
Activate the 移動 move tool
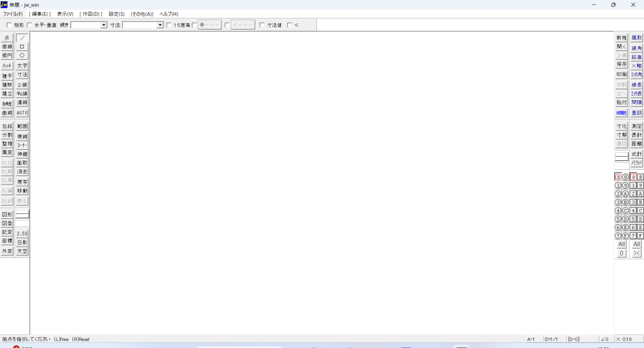22,191
